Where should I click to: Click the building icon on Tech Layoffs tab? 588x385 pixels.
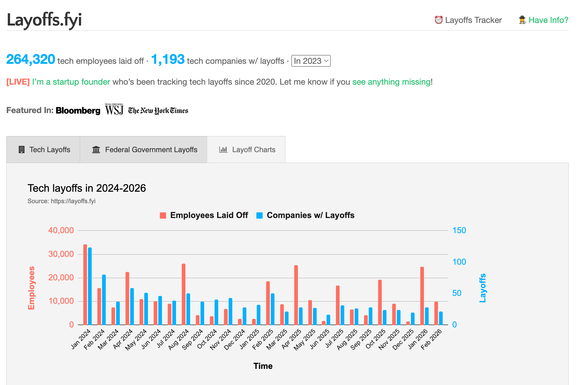click(22, 150)
